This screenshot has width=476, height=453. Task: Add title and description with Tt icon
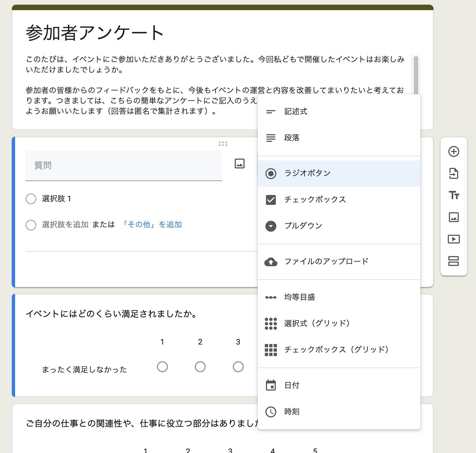click(454, 195)
